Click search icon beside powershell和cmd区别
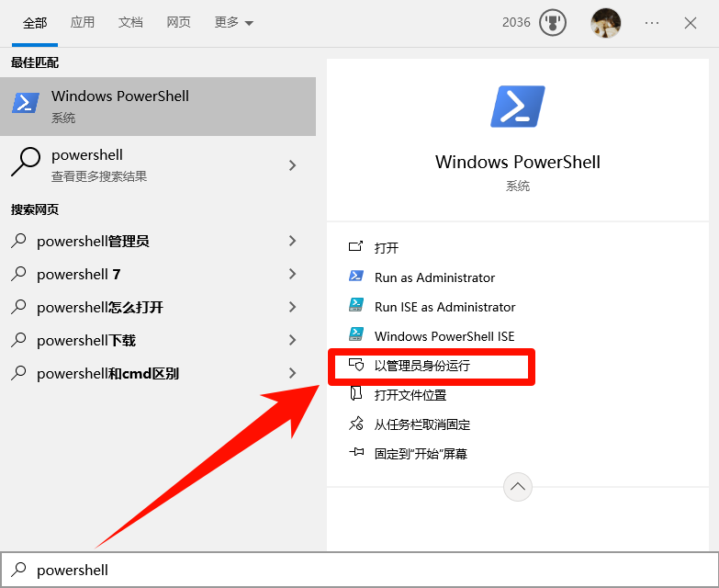Viewport: 719px width, 588px height. pos(18,373)
